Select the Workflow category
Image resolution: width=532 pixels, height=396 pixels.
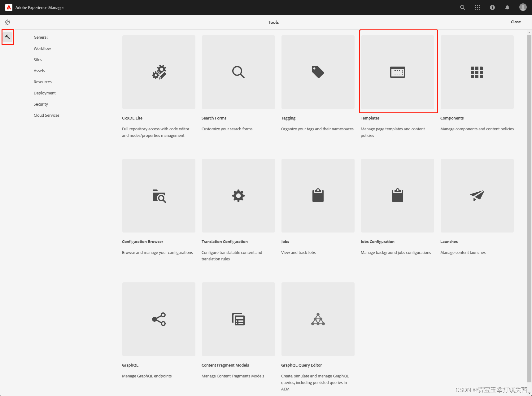point(42,48)
